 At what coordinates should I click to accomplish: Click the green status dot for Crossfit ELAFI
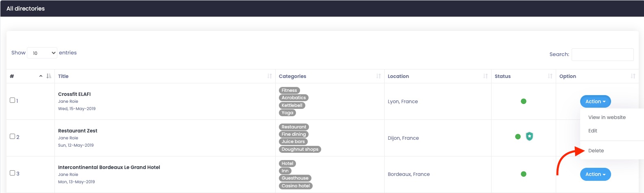pyautogui.click(x=524, y=101)
